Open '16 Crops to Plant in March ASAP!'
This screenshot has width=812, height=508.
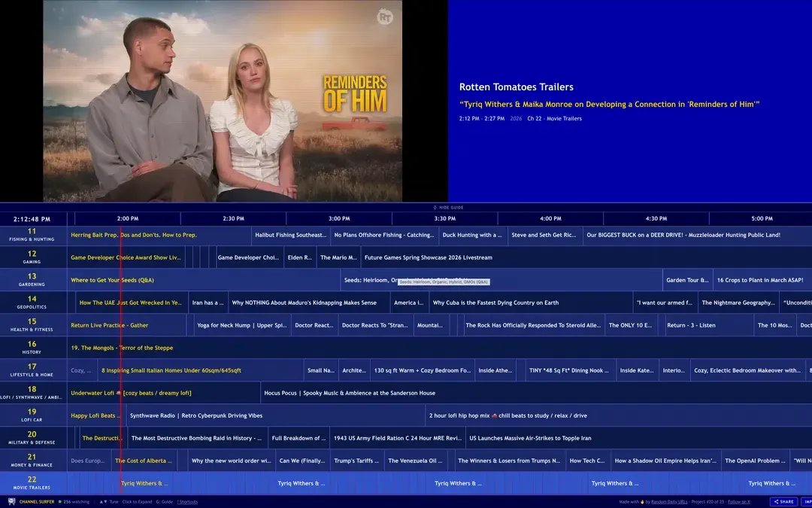762,280
